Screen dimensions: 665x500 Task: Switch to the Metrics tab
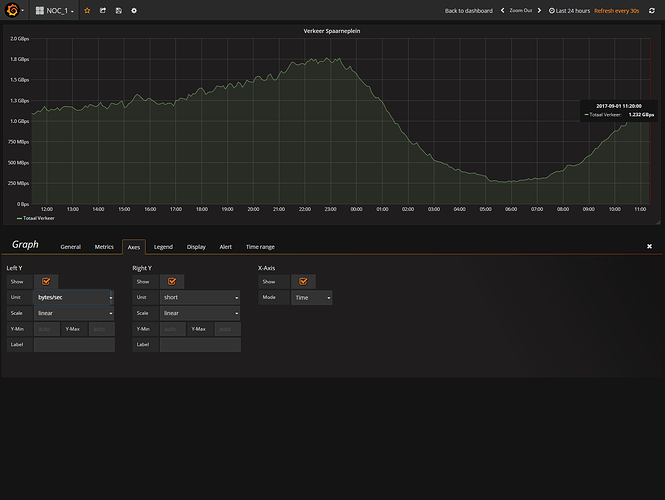[x=104, y=246]
